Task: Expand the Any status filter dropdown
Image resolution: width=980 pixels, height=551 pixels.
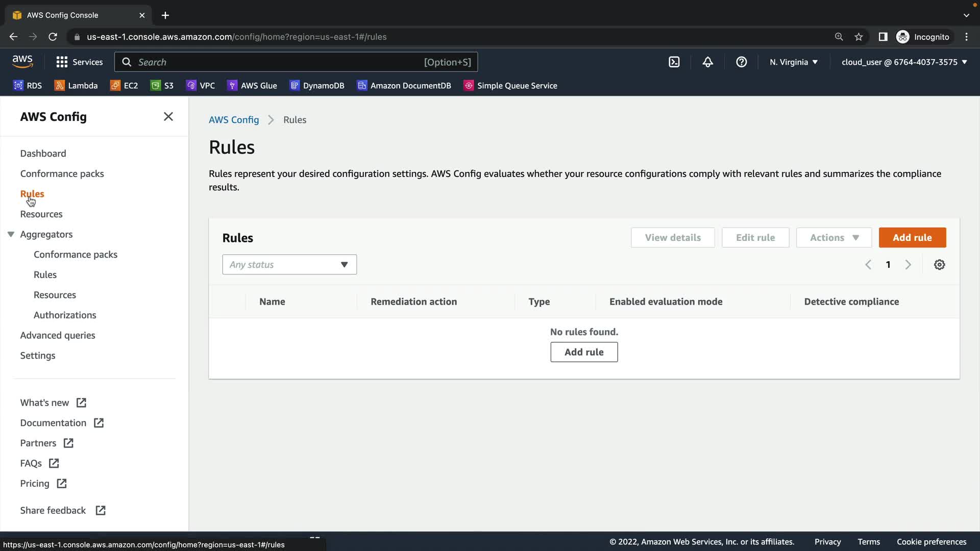Action: tap(289, 265)
